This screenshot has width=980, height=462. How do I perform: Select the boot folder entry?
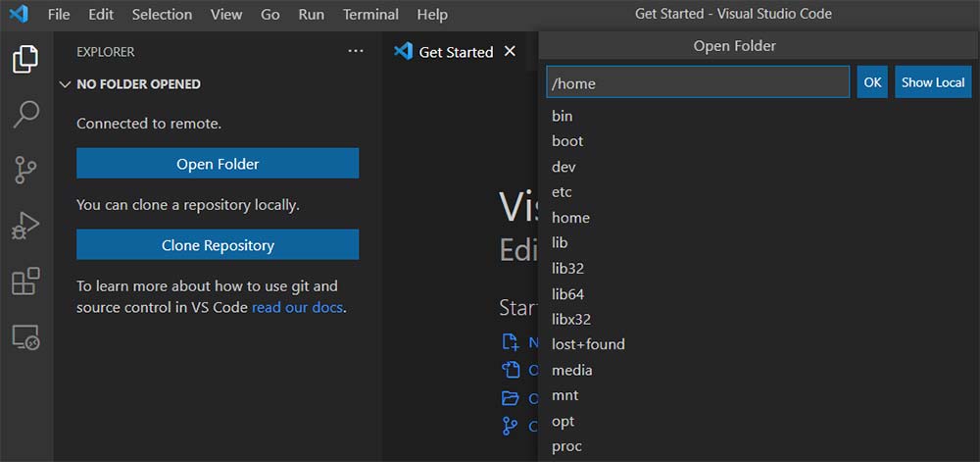click(759, 141)
